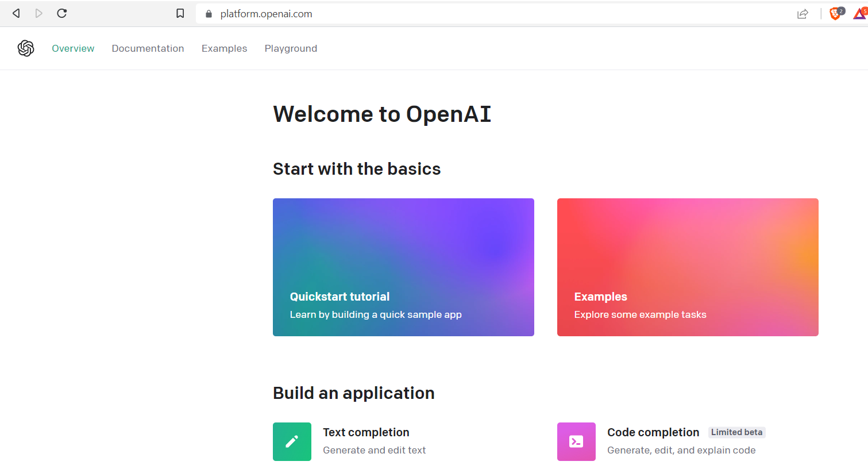The width and height of the screenshot is (868, 465).
Task: Click 'Generate and edit text' description
Action: coord(375,450)
